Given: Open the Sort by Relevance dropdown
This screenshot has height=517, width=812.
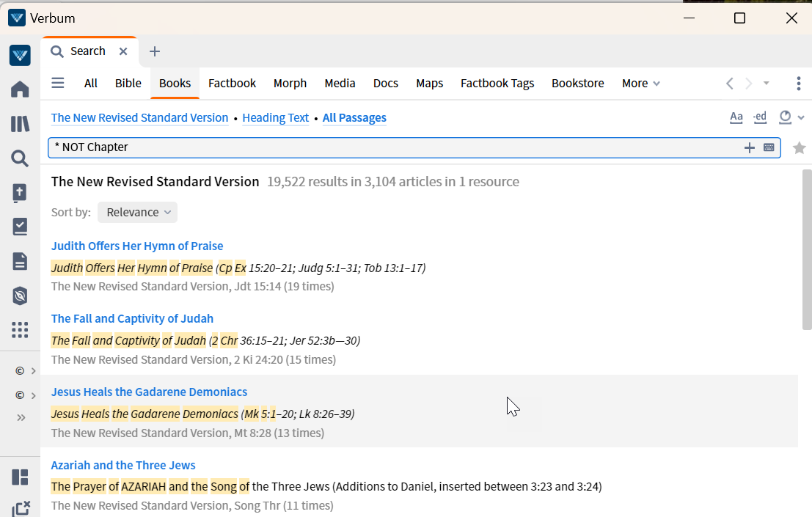Looking at the screenshot, I should tap(138, 212).
